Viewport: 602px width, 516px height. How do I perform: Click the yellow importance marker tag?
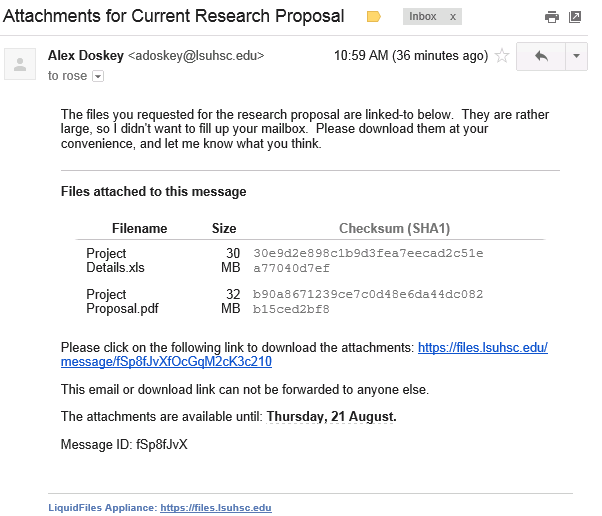374,17
